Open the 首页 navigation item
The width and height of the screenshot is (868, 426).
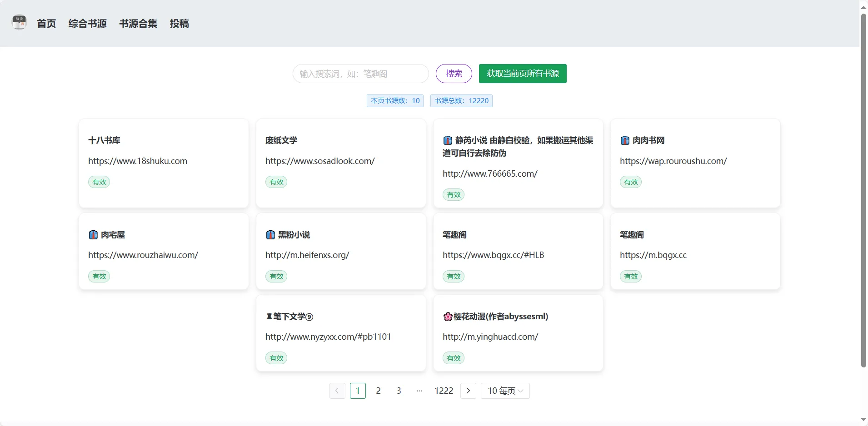pyautogui.click(x=46, y=24)
